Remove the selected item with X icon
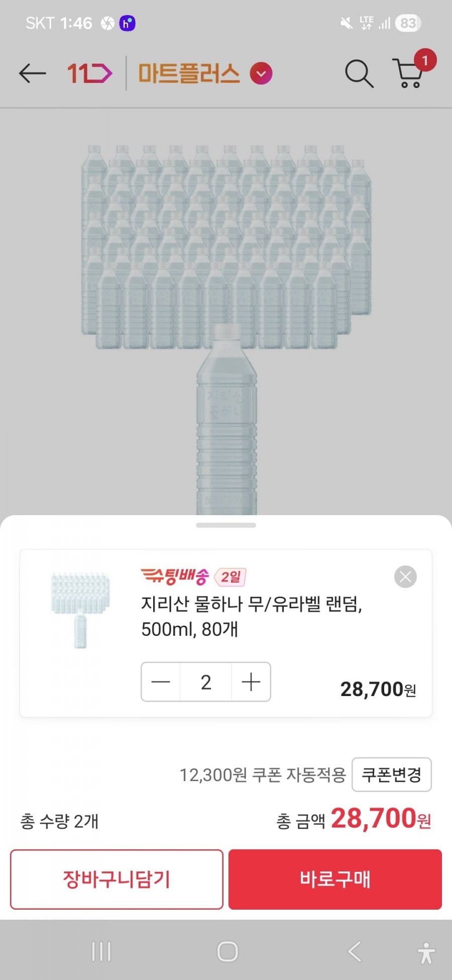This screenshot has height=980, width=452. pos(405,577)
